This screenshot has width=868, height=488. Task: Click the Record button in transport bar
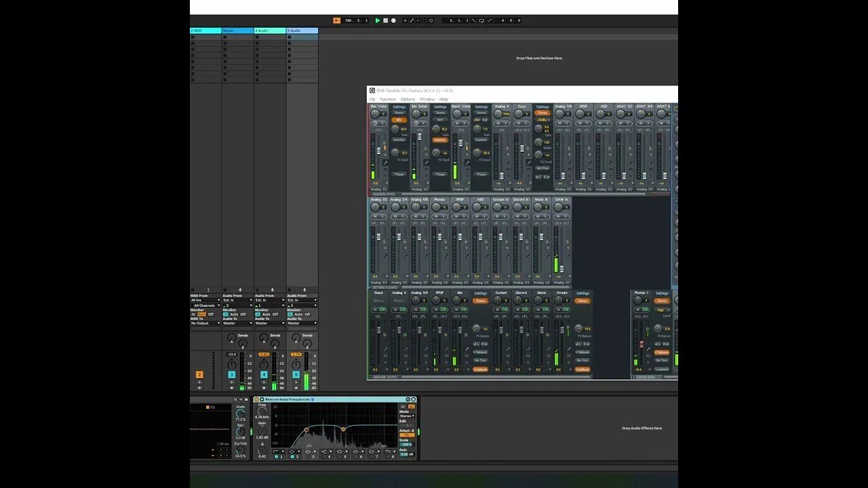point(393,20)
